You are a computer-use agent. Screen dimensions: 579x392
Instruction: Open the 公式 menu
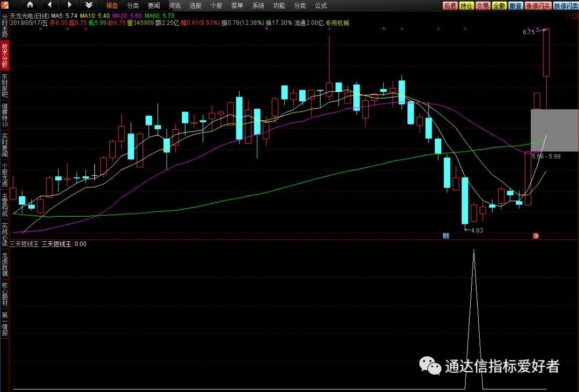click(x=321, y=5)
